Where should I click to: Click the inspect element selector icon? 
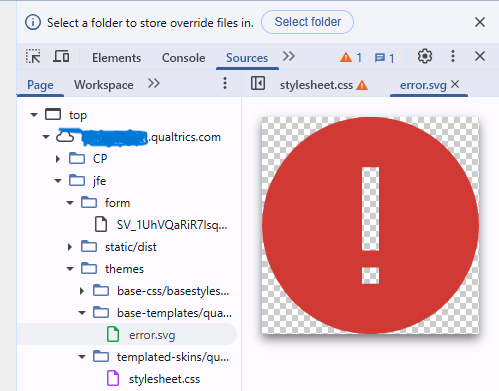point(33,57)
